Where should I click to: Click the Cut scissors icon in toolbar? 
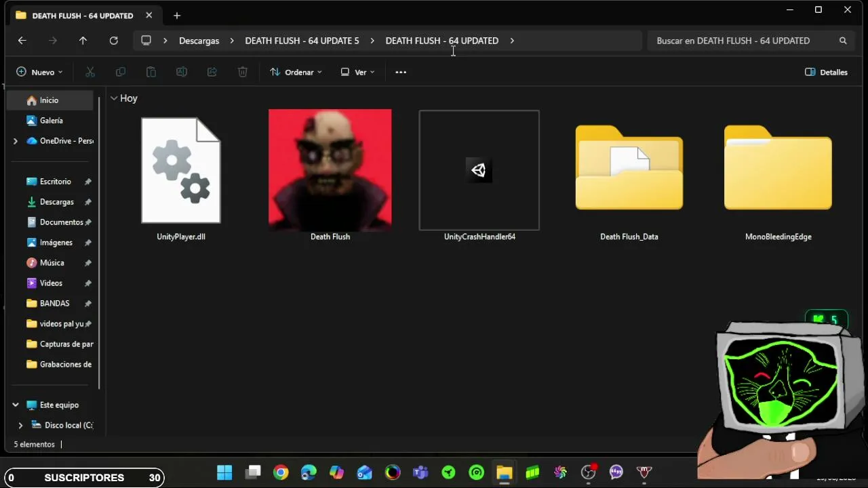tap(90, 72)
